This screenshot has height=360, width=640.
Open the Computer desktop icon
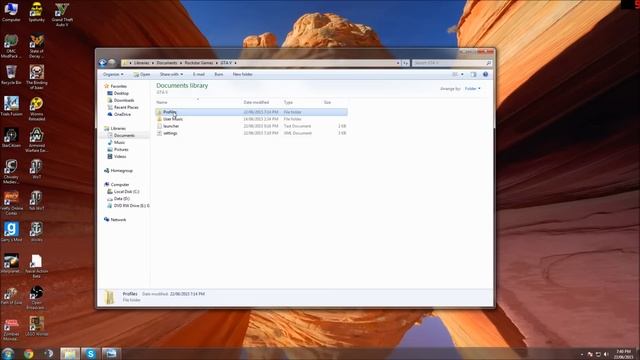pyautogui.click(x=11, y=11)
